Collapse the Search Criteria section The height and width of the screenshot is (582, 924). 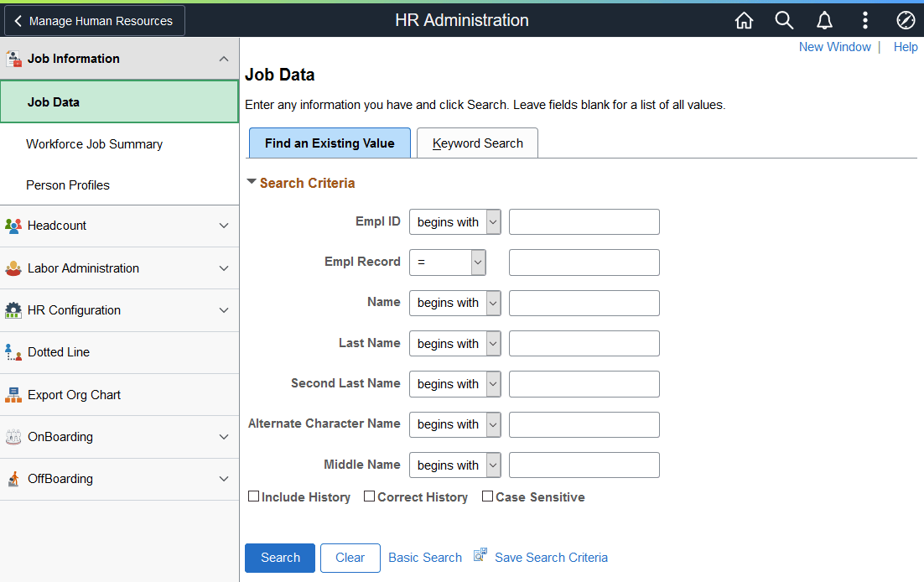[x=252, y=182]
